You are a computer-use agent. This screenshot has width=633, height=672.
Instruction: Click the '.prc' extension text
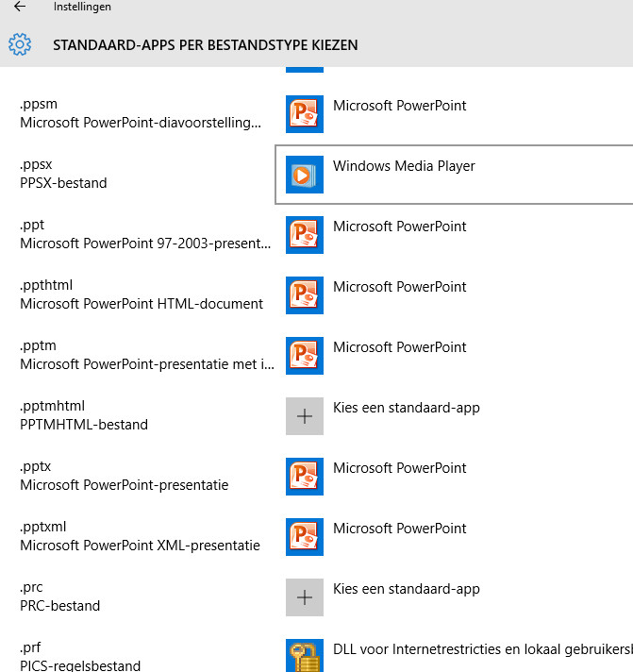31,588
